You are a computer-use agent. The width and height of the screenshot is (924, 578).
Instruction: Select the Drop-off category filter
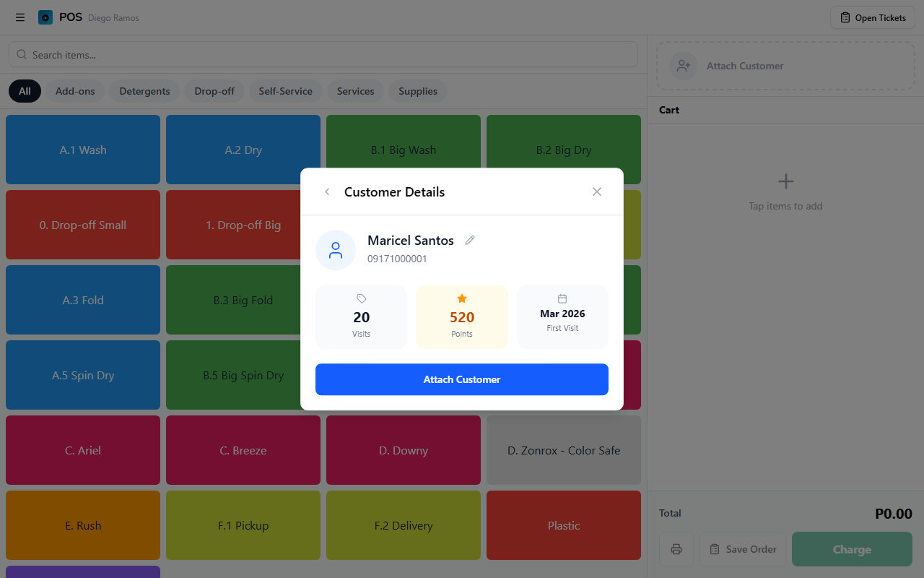tap(214, 92)
